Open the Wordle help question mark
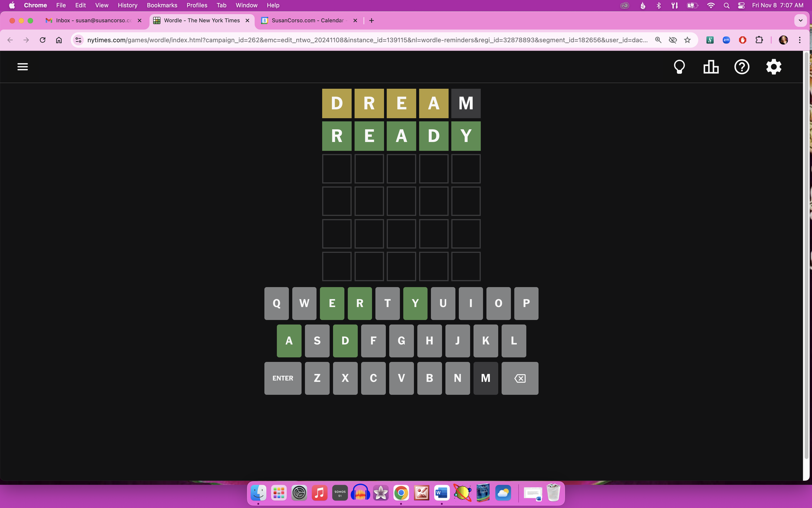Viewport: 812px width, 508px height. (742, 67)
